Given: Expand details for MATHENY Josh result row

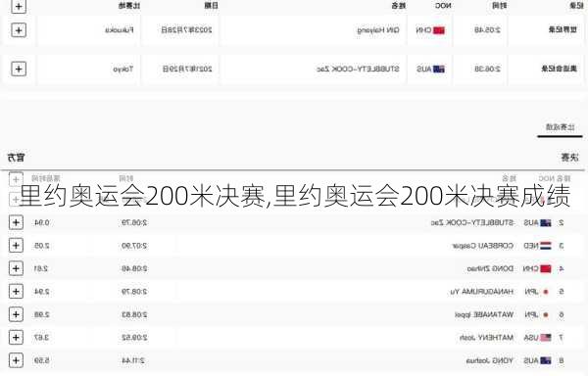Looking at the screenshot, I should 16,338.
